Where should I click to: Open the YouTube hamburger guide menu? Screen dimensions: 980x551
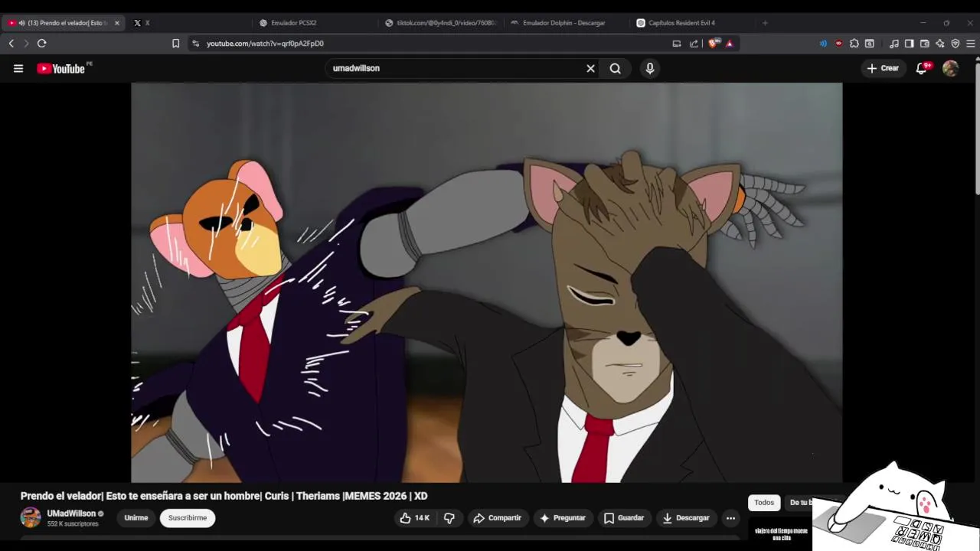pyautogui.click(x=18, y=68)
